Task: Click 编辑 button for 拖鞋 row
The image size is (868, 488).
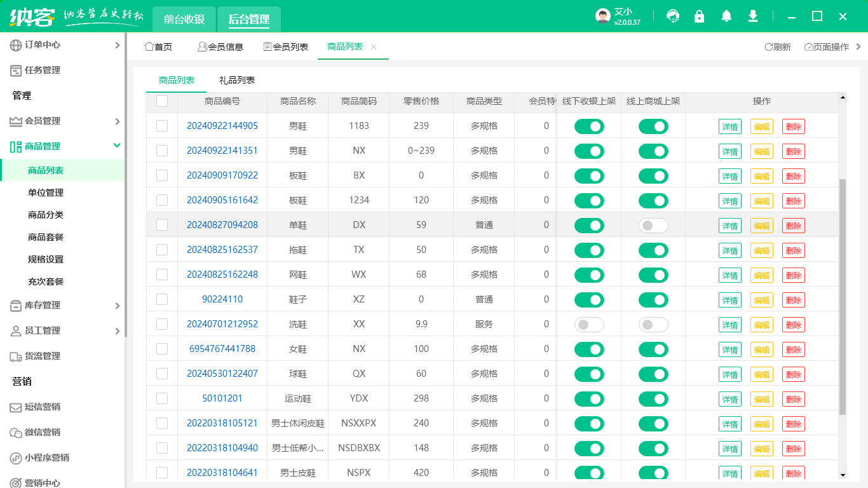Action: (x=761, y=250)
